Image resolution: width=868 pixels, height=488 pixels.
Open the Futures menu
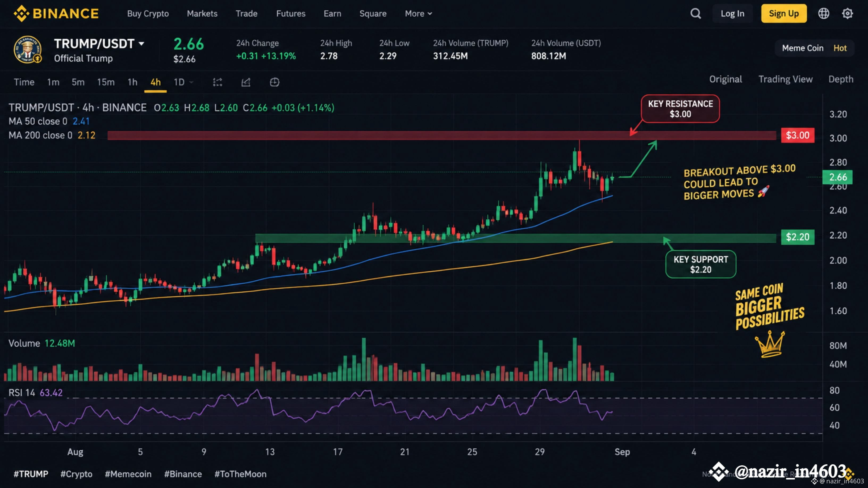point(291,14)
